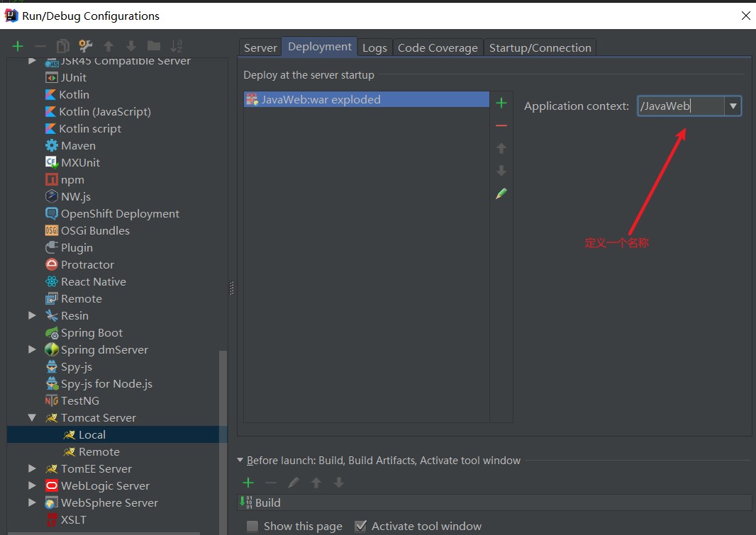Click the React Native atom icon
This screenshot has width=756, height=535.
click(x=52, y=282)
